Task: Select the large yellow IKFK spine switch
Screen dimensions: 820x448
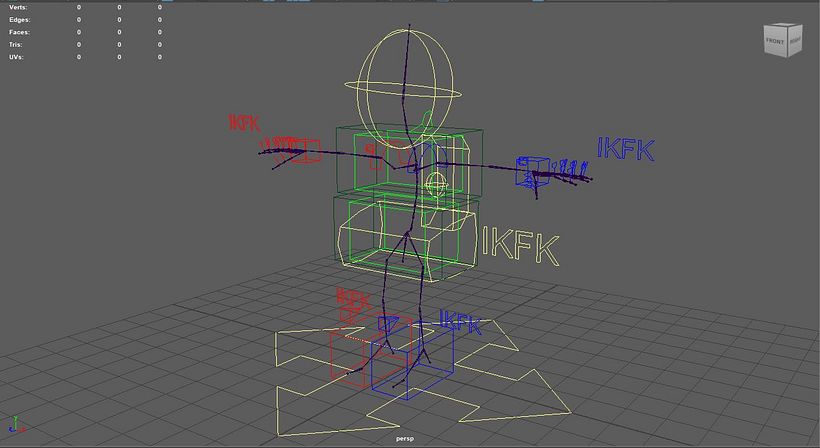Action: tap(520, 246)
